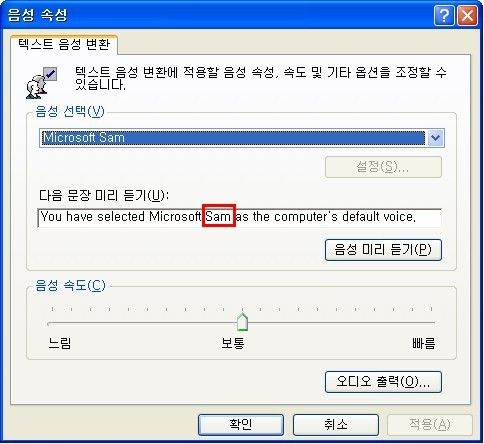Click the 음성 속도(C) group label
484x444 pixels.
[x=70, y=286]
